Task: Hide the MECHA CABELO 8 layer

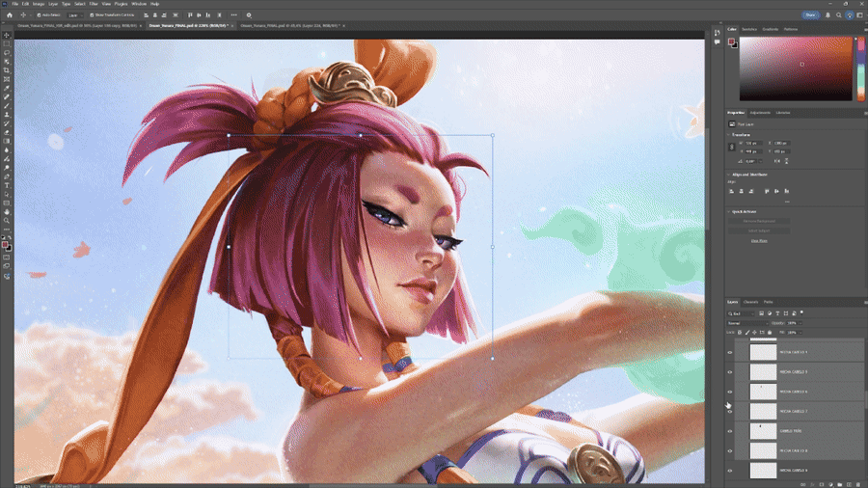Action: 730,451
